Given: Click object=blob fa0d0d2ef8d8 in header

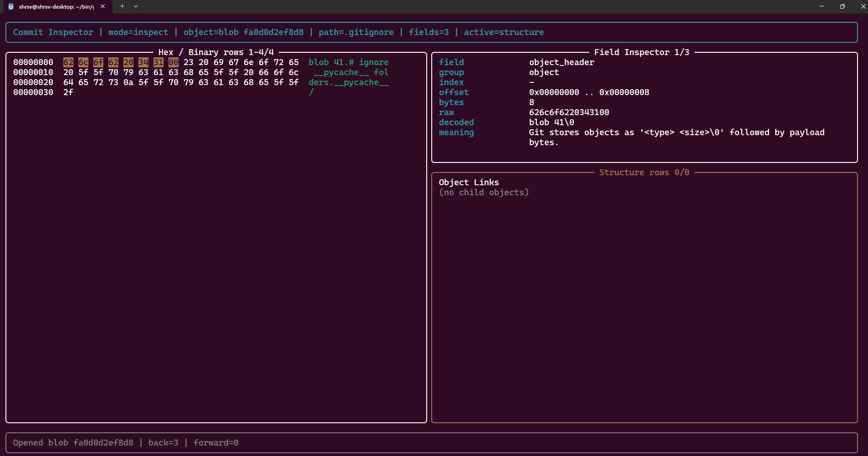Looking at the screenshot, I should click(244, 32).
